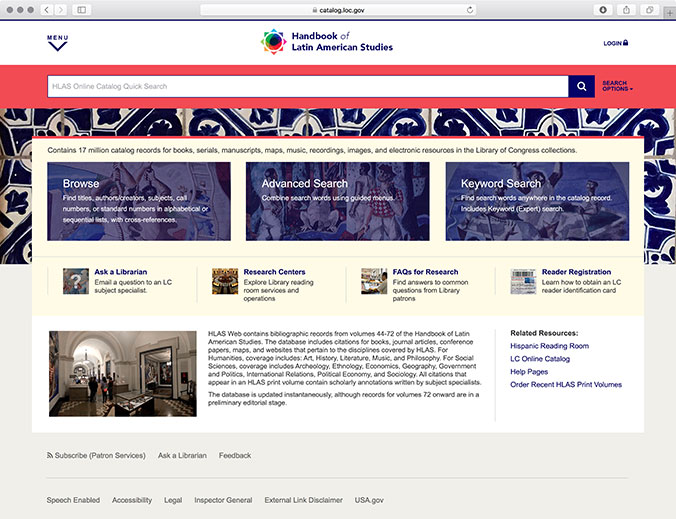
Task: Click the reading room panorama photo
Action: pos(109,373)
